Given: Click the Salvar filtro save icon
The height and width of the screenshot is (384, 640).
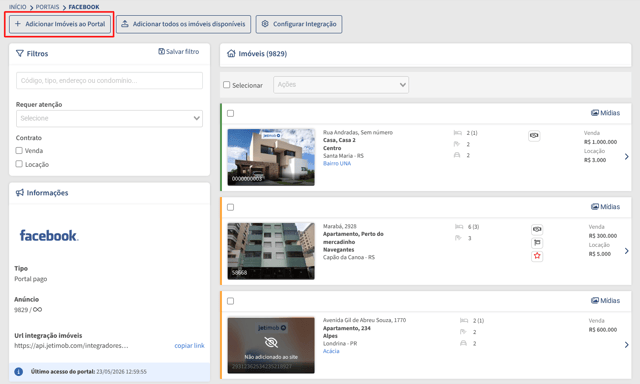Looking at the screenshot, I should [161, 51].
